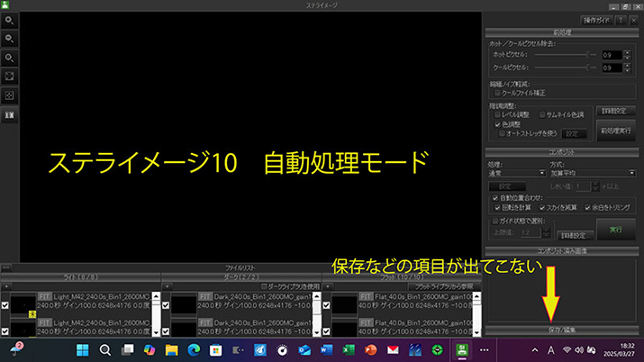Open 詳細設定 beside 階調調整 options
Screen dimensions: 644x362
(615, 112)
